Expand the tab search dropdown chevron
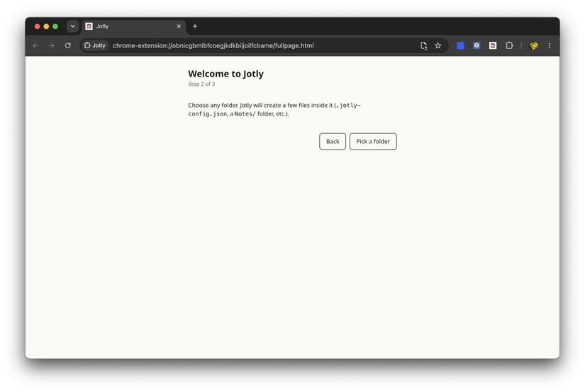 tap(73, 26)
